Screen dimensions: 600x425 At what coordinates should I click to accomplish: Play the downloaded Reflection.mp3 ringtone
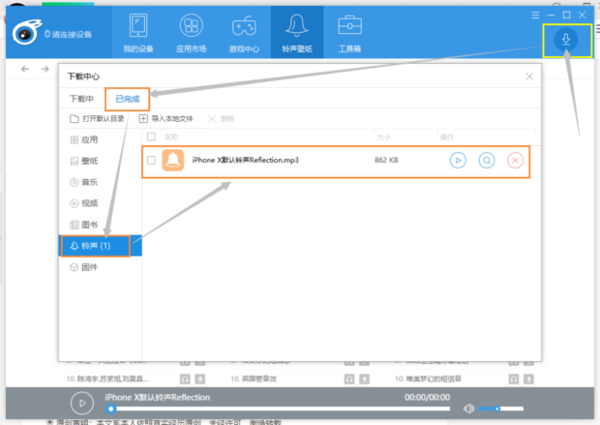point(457,160)
